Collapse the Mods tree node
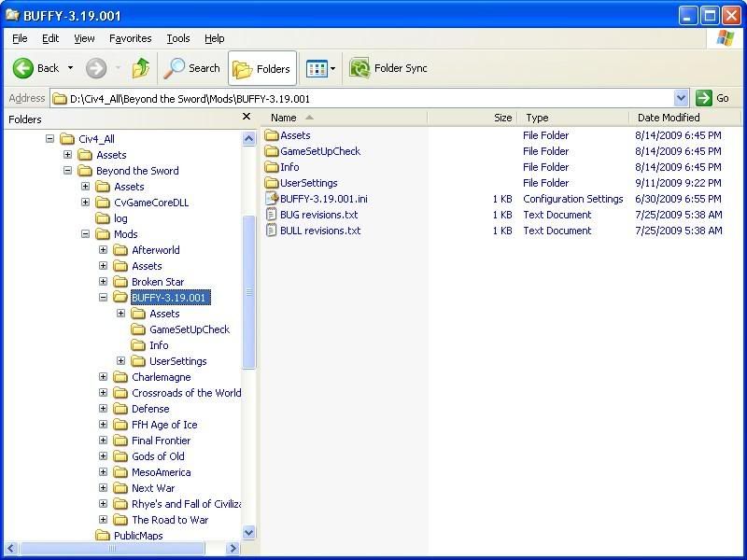Screen dimensions: 747x560 click(x=85, y=234)
